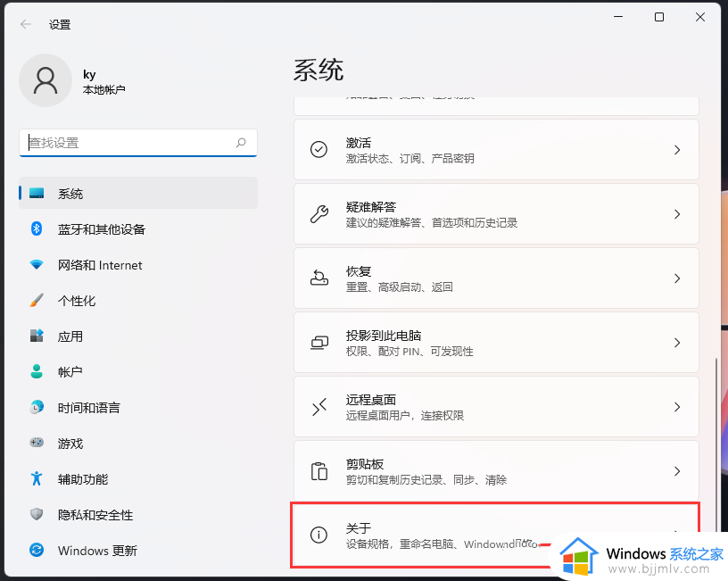Image resolution: width=728 pixels, height=581 pixels.
Task: Click the ky user name
Action: 89,75
